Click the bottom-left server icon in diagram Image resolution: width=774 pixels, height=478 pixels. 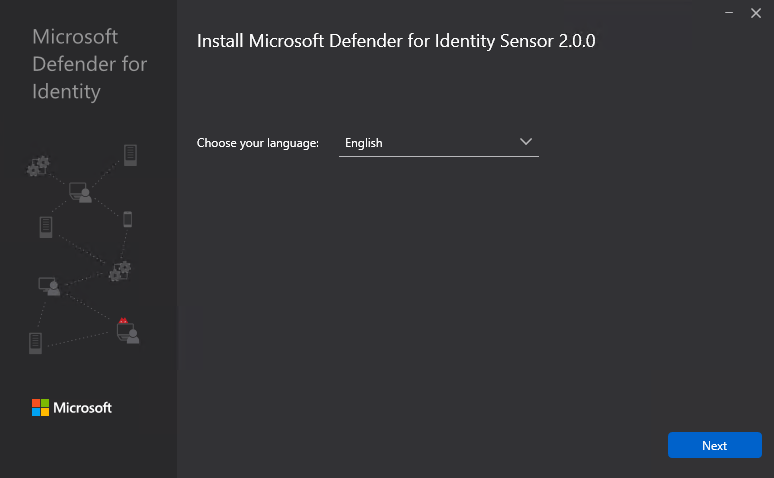tap(36, 343)
